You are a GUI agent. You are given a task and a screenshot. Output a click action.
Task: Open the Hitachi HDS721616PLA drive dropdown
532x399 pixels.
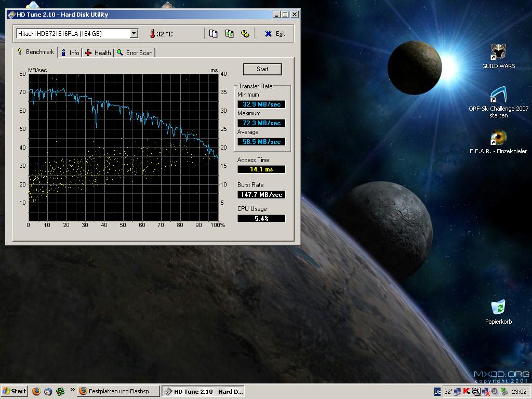click(134, 33)
